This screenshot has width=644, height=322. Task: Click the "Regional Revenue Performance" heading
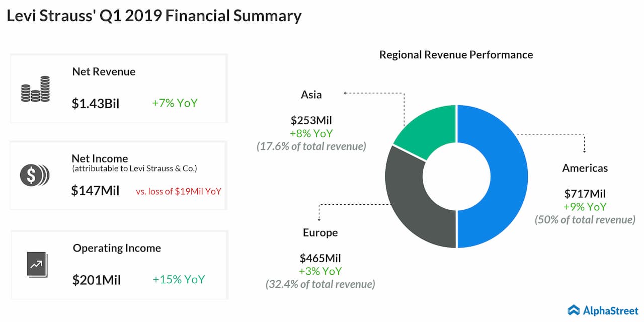point(456,54)
